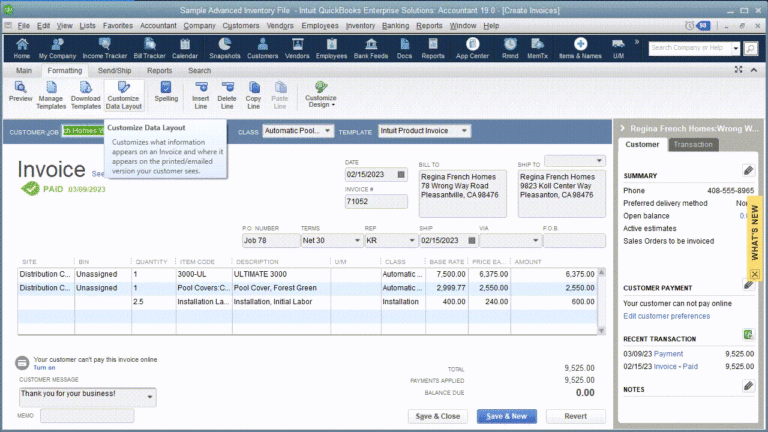The image size is (768, 432).
Task: Open the Accountant menu
Action: 158,25
